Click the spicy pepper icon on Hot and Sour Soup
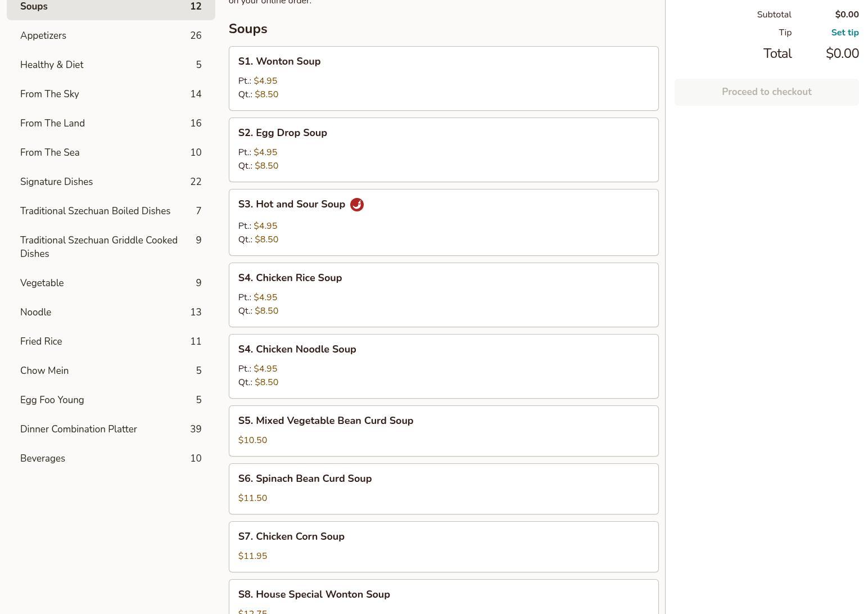The height and width of the screenshot is (614, 868). click(356, 205)
